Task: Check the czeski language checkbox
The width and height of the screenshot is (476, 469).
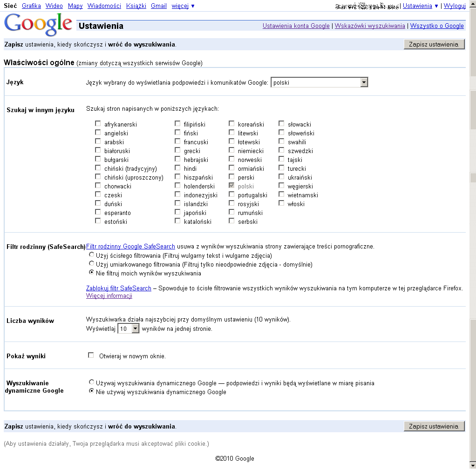Action: tap(98, 194)
